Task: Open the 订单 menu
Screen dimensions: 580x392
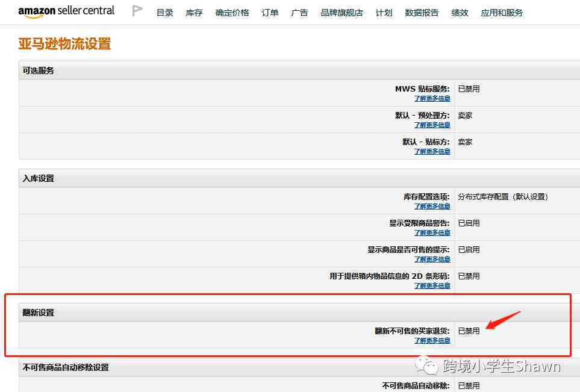Action: coord(270,13)
